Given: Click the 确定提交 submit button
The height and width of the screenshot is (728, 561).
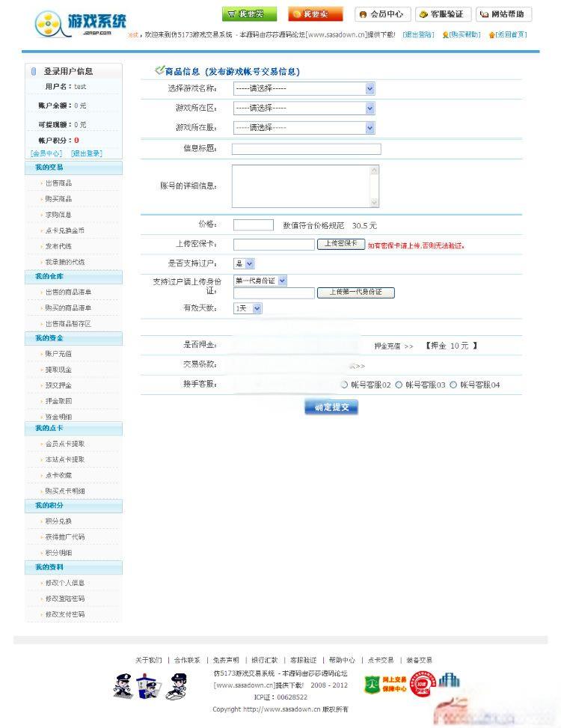Looking at the screenshot, I should [331, 407].
